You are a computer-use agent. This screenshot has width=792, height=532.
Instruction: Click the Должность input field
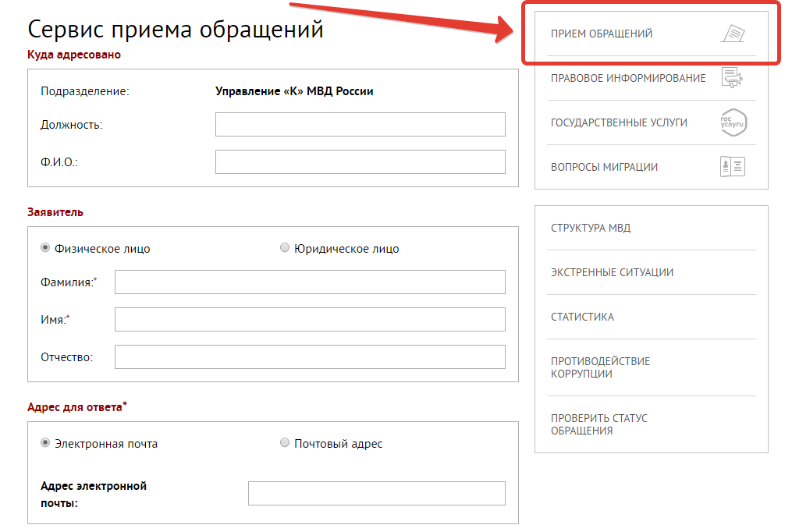[360, 124]
